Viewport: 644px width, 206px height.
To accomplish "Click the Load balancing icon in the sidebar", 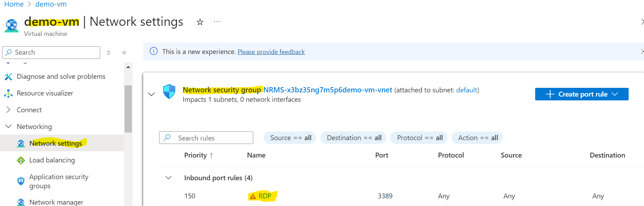I will [21, 160].
